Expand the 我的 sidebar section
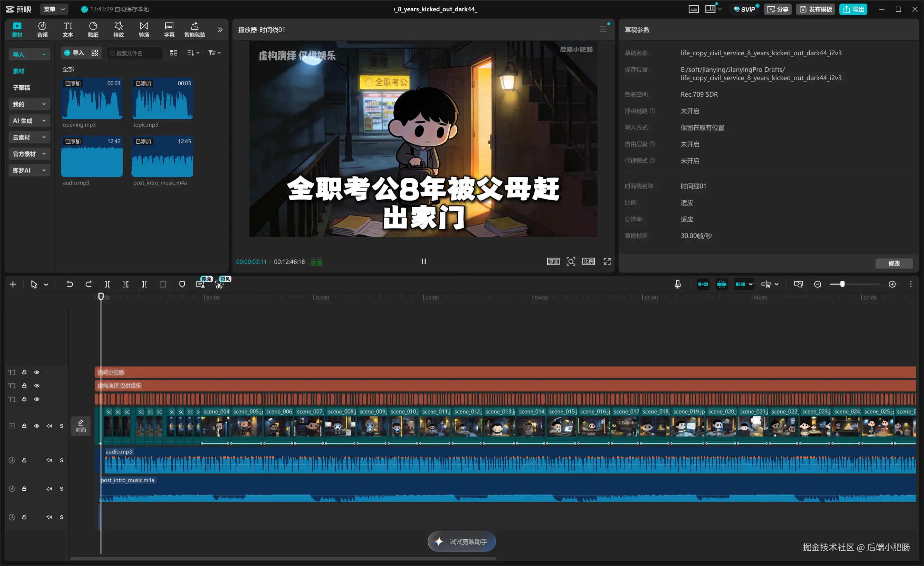The image size is (924, 566). [29, 104]
